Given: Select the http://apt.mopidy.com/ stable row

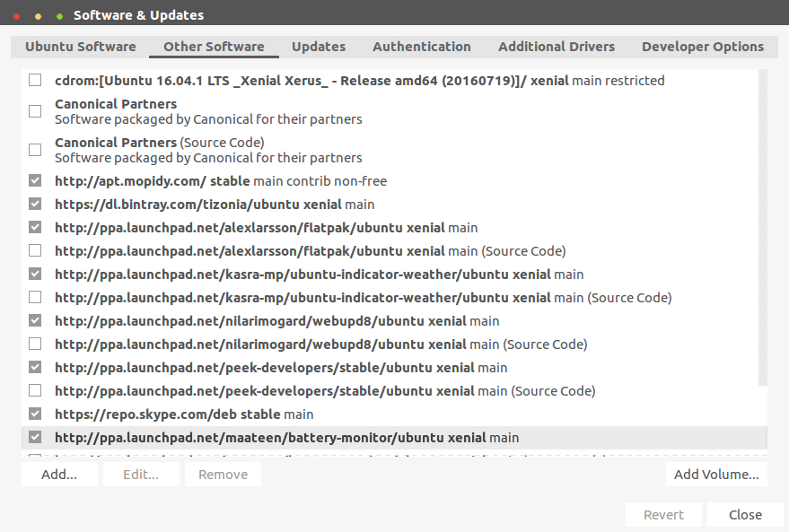Looking at the screenshot, I should point(221,181).
